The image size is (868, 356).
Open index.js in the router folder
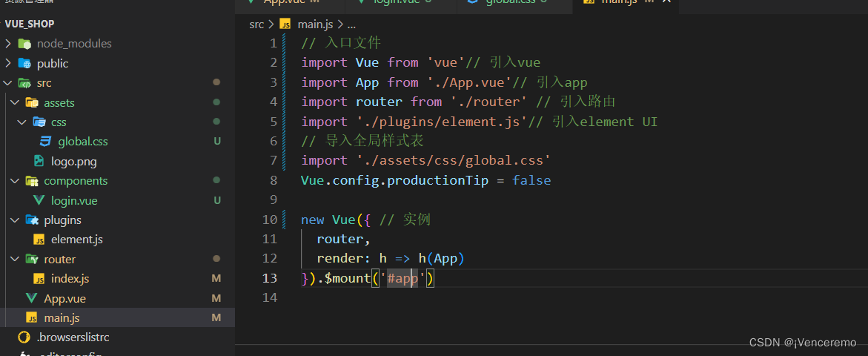[70, 279]
